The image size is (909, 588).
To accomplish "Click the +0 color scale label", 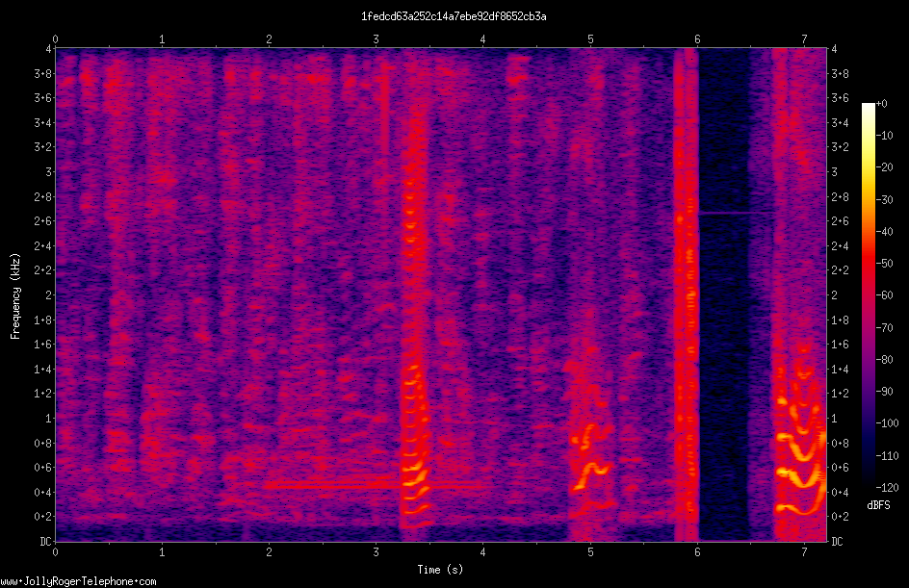I will (x=882, y=104).
